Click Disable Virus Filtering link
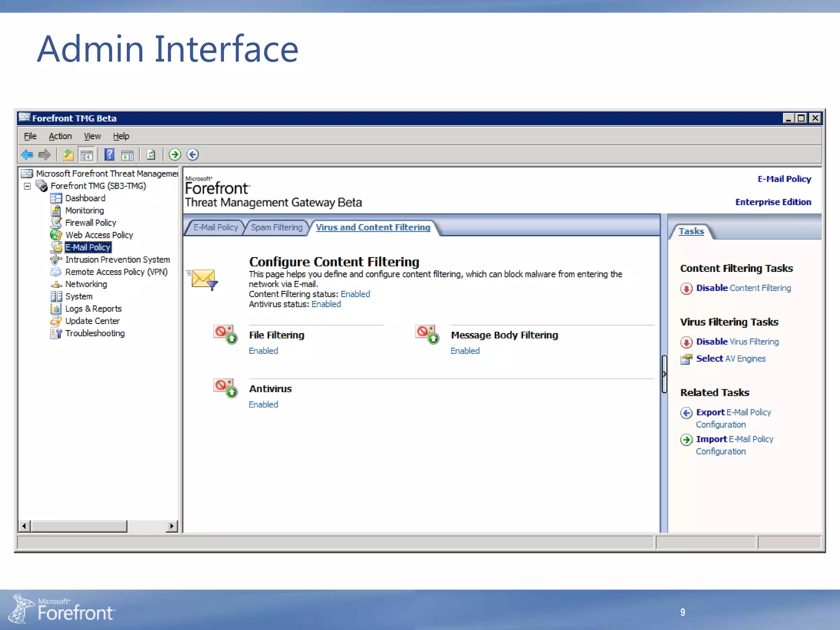 click(x=737, y=342)
